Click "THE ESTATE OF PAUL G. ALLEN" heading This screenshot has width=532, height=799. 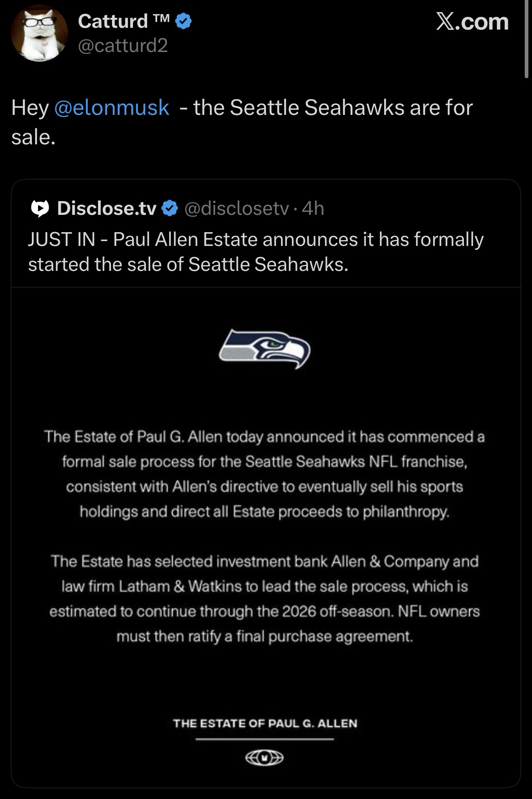click(x=265, y=723)
